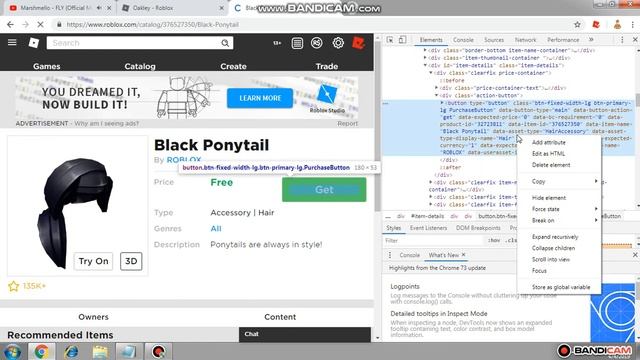Click the 3D view button
Screen dimensions: 640x360
131,261
